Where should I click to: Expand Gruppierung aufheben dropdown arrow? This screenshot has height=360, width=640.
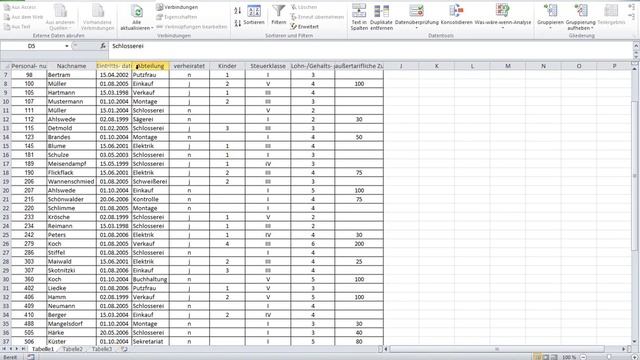tap(593, 28)
